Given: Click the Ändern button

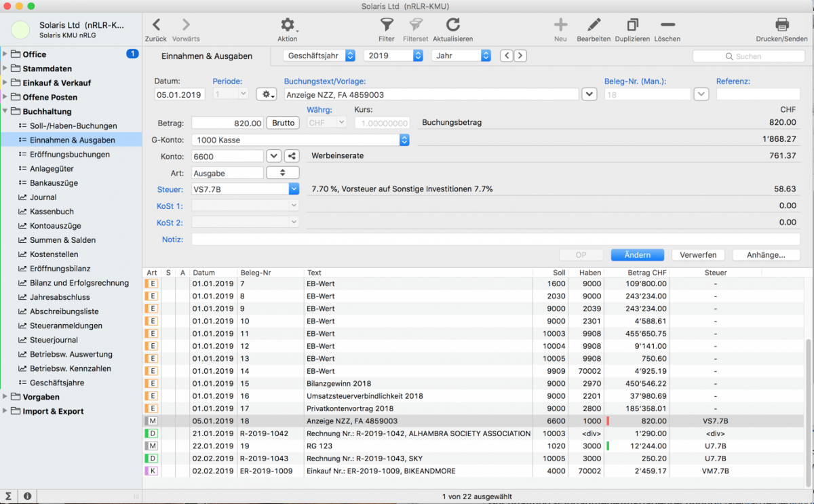Looking at the screenshot, I should tap(636, 255).
